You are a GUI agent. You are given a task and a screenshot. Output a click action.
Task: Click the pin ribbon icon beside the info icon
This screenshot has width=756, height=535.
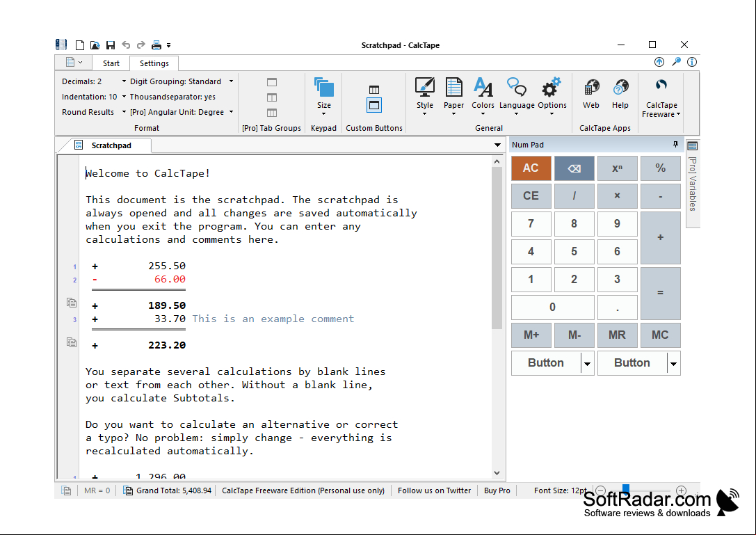point(677,62)
